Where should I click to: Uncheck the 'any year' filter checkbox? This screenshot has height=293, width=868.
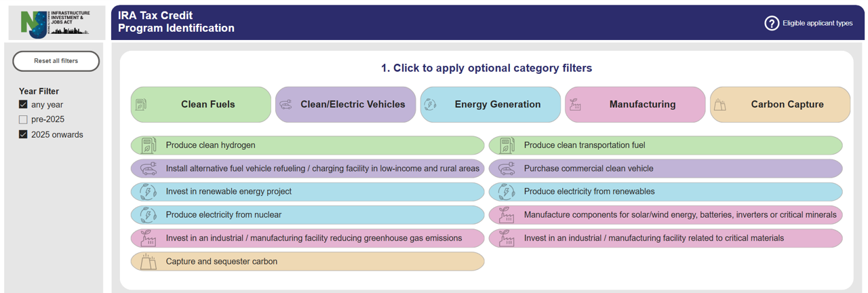tap(23, 104)
